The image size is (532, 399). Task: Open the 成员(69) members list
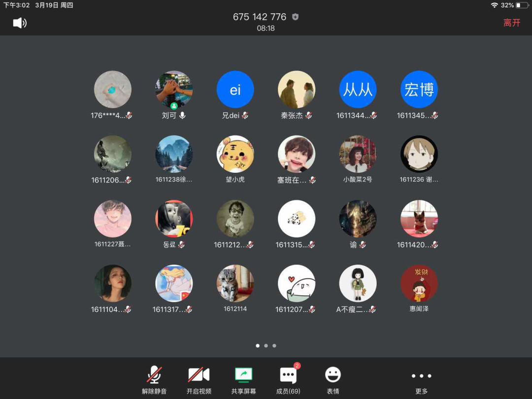pyautogui.click(x=288, y=380)
